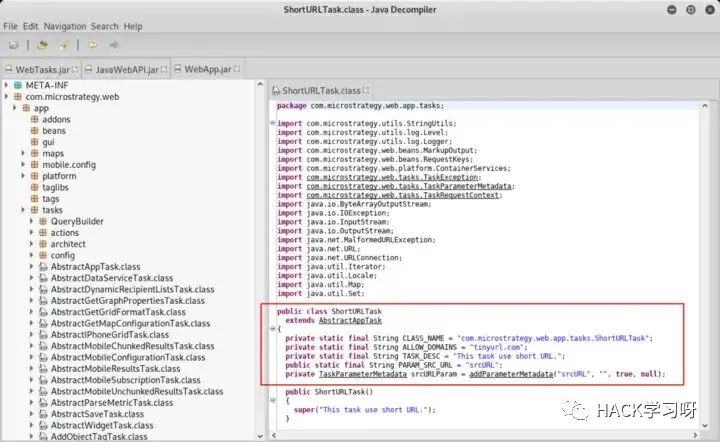Click the AbstractAppTask.class file icon
The image size is (720, 442).
pyautogui.click(x=43, y=267)
